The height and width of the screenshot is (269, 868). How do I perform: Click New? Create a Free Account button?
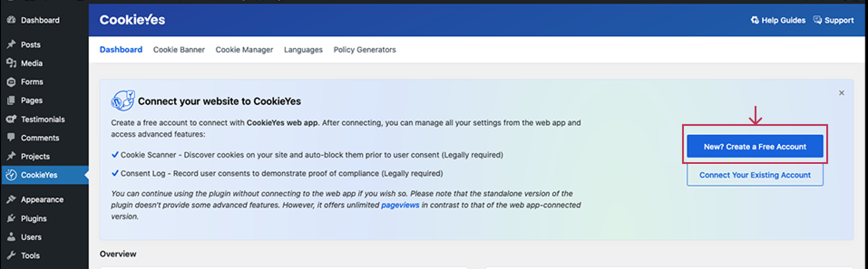pyautogui.click(x=755, y=146)
